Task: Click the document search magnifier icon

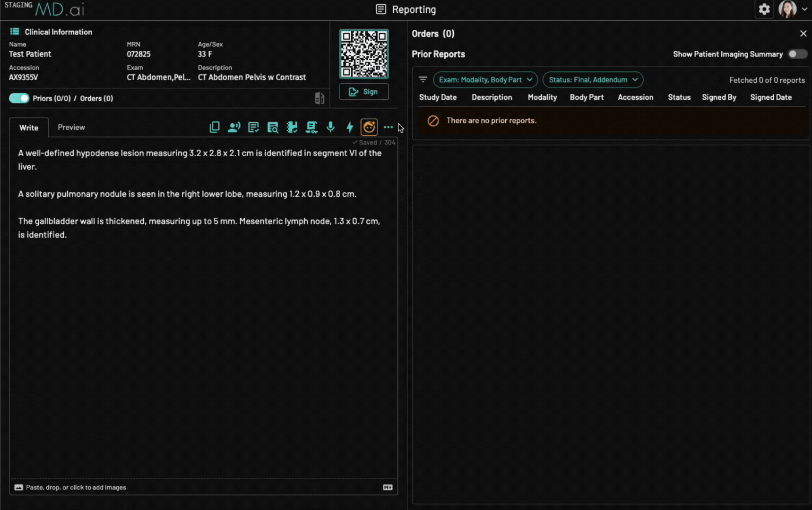Action: (x=273, y=127)
